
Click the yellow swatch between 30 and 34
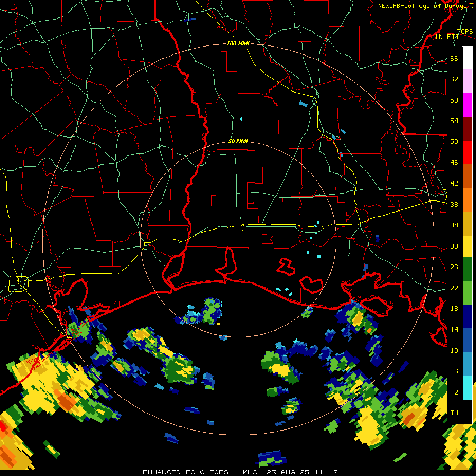pyautogui.click(x=467, y=246)
